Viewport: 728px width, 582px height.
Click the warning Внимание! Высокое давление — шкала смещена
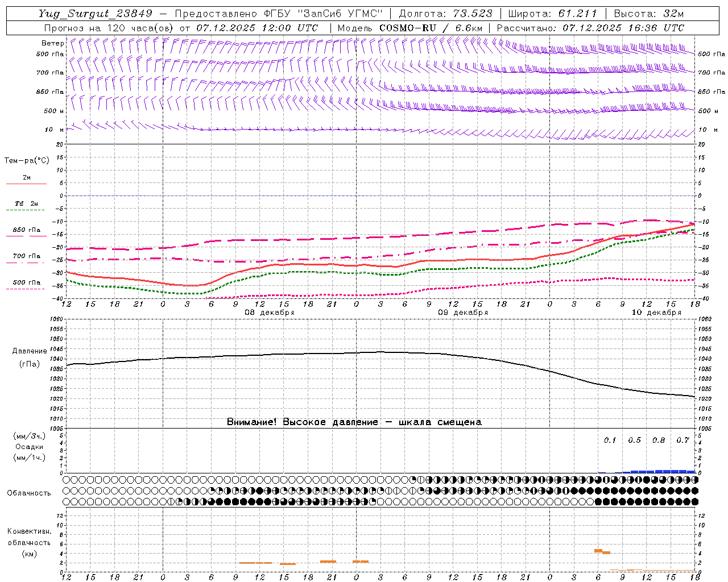[x=354, y=422]
